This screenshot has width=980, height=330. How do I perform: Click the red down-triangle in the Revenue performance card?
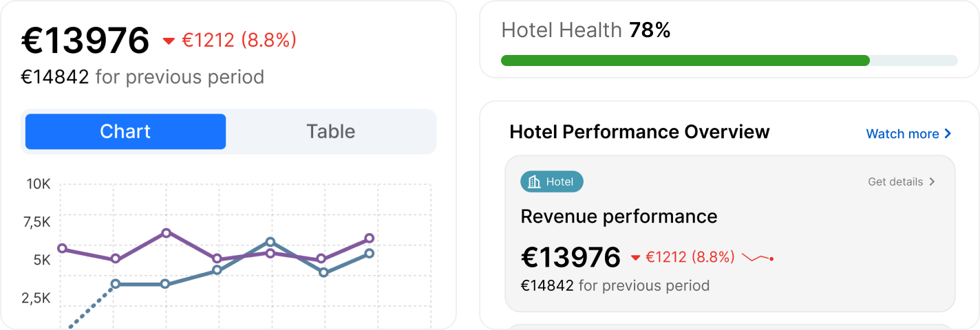(x=636, y=258)
